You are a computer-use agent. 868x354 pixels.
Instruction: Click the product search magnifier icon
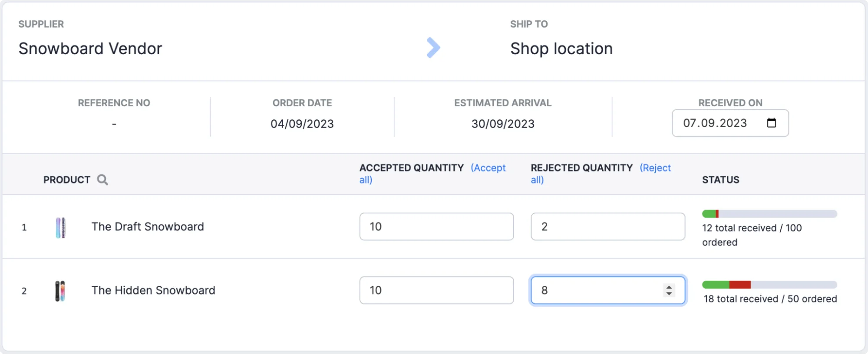tap(102, 180)
